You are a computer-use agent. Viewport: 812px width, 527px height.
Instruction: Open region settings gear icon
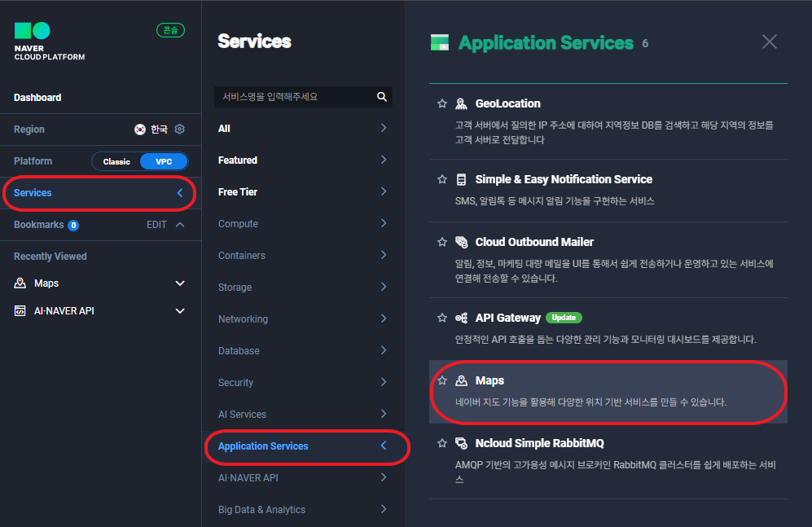(x=180, y=130)
